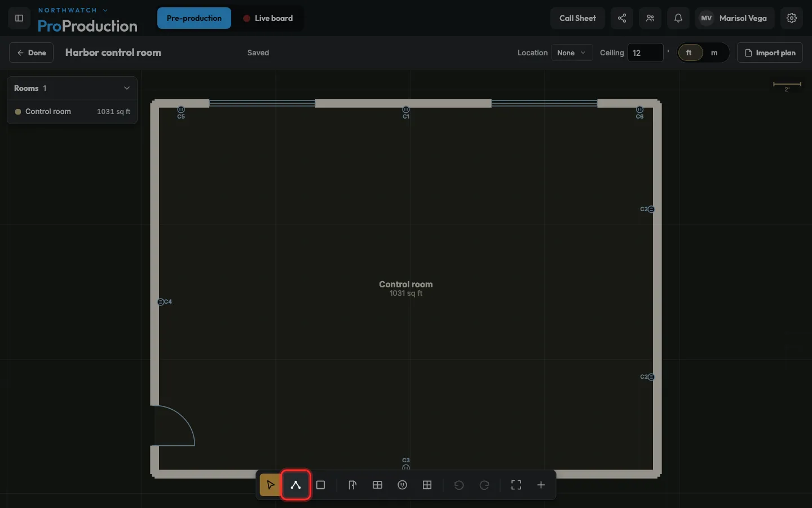The image size is (812, 508).
Task: Click the plus icon in bottom toolbar
Action: 541,485
